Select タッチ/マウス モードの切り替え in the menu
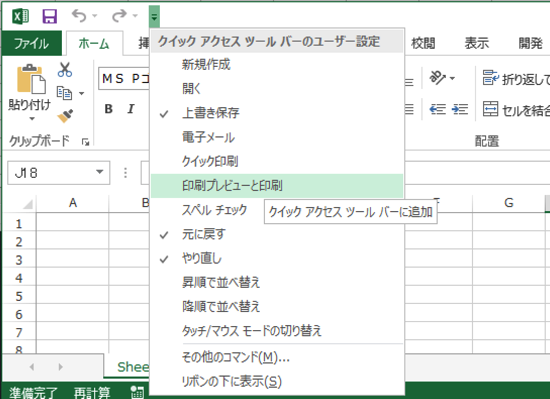Image resolution: width=550 pixels, height=399 pixels. 277,331
